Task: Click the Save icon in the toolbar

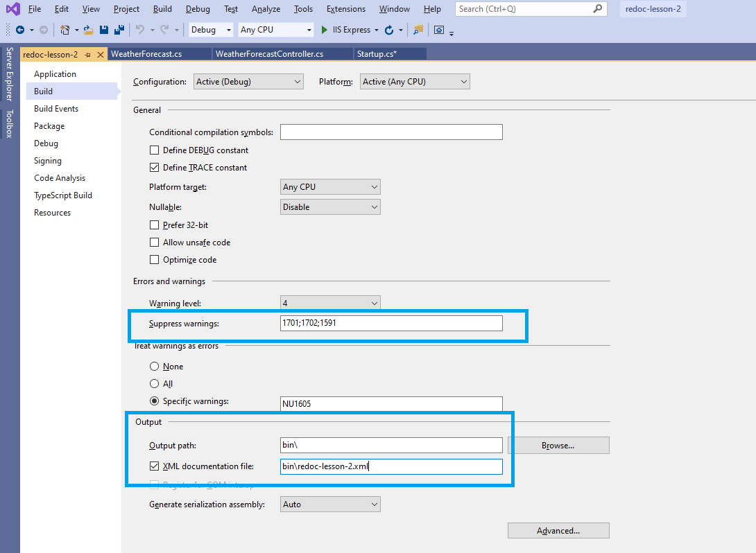Action: [103, 30]
